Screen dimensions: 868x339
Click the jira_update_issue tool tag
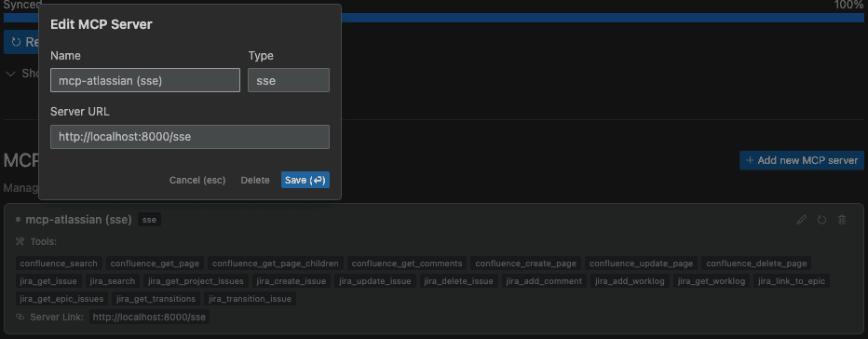click(x=374, y=281)
